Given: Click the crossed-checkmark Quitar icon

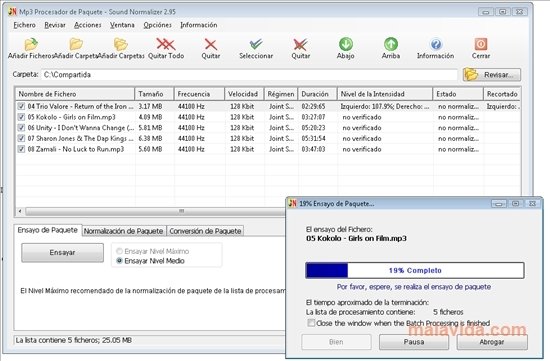Looking at the screenshot, I should point(301,44).
